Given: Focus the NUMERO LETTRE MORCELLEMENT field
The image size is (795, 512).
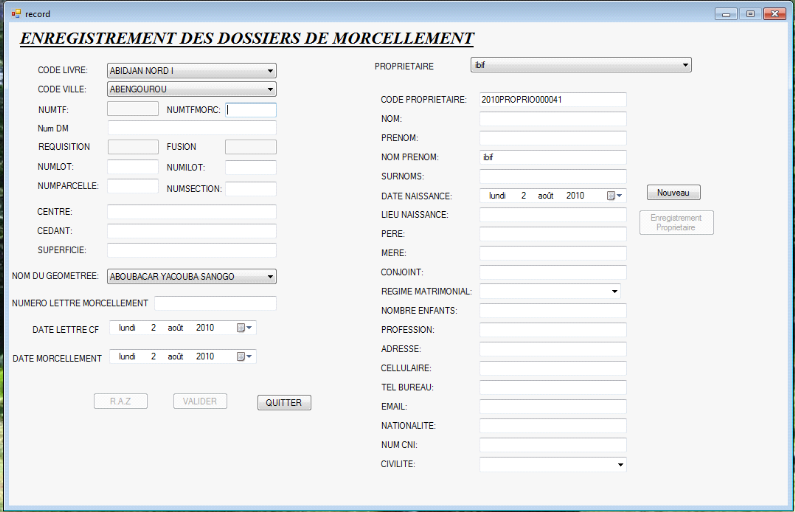Looking at the screenshot, I should click(x=215, y=303).
